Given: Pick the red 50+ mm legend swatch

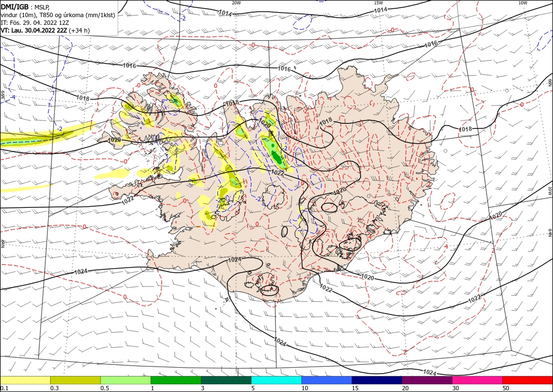Looking at the screenshot, I should [528, 380].
